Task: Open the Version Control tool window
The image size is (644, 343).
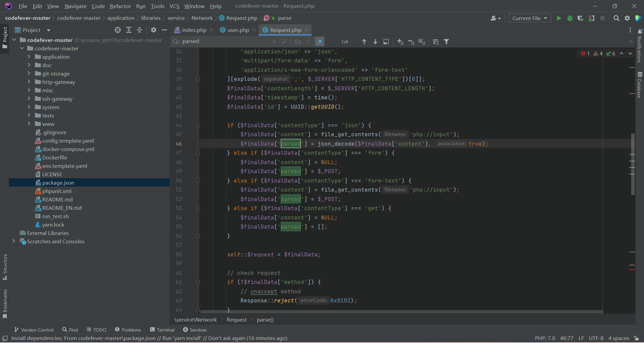Action: click(x=34, y=330)
